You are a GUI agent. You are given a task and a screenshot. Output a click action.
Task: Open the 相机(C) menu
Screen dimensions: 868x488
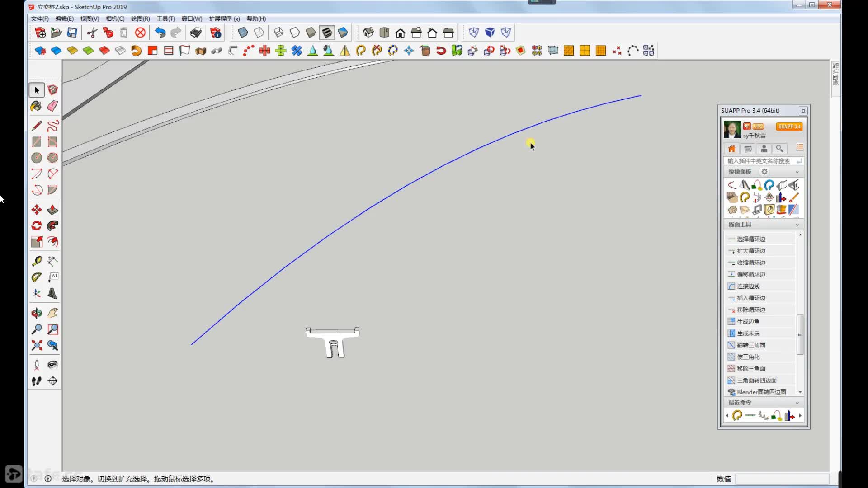pyautogui.click(x=115, y=19)
